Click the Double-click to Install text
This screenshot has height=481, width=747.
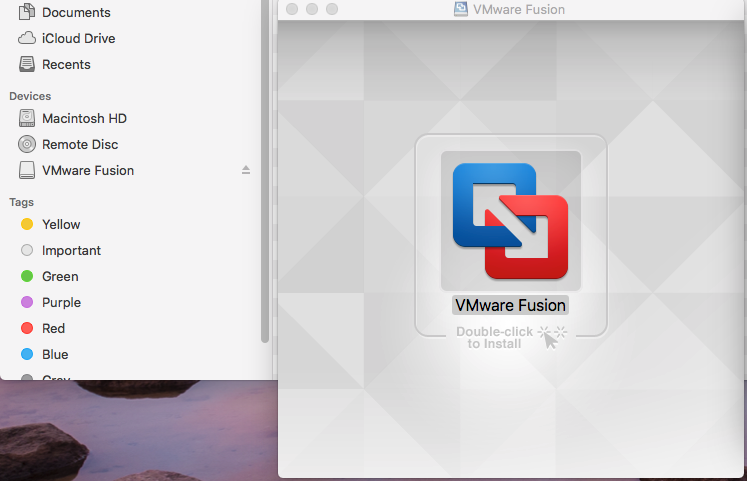495,338
